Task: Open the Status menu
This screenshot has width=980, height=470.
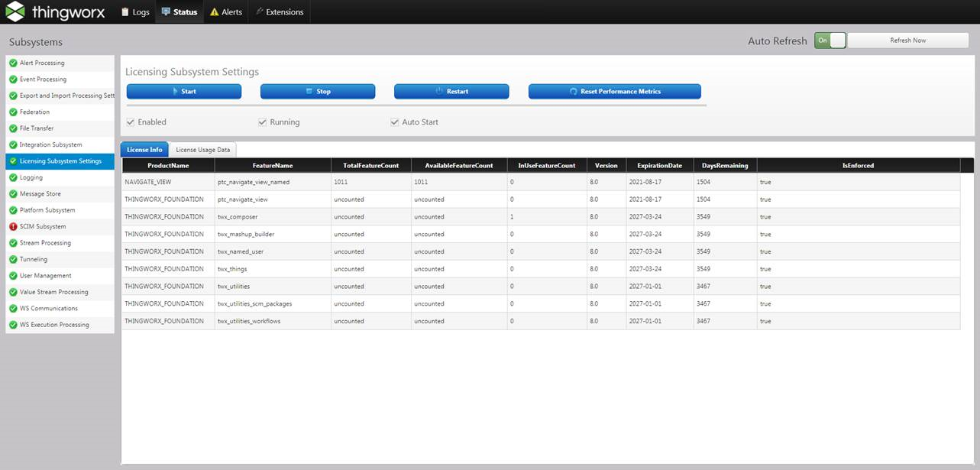Action: click(x=180, y=12)
